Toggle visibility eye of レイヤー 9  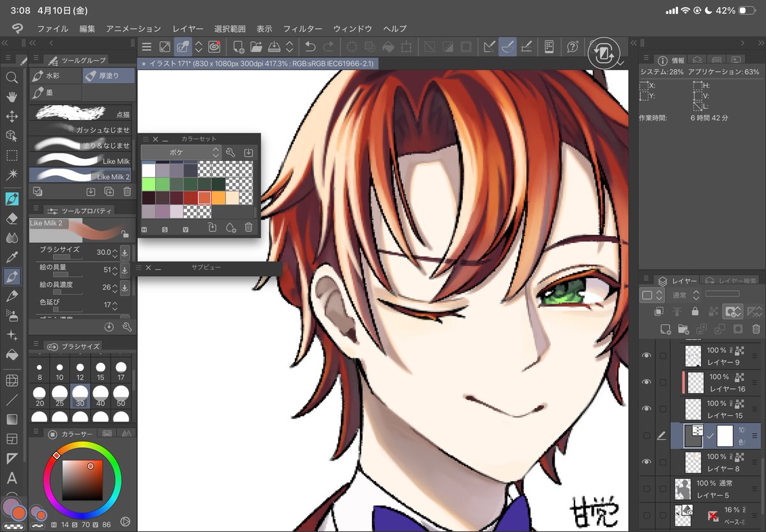click(x=647, y=355)
